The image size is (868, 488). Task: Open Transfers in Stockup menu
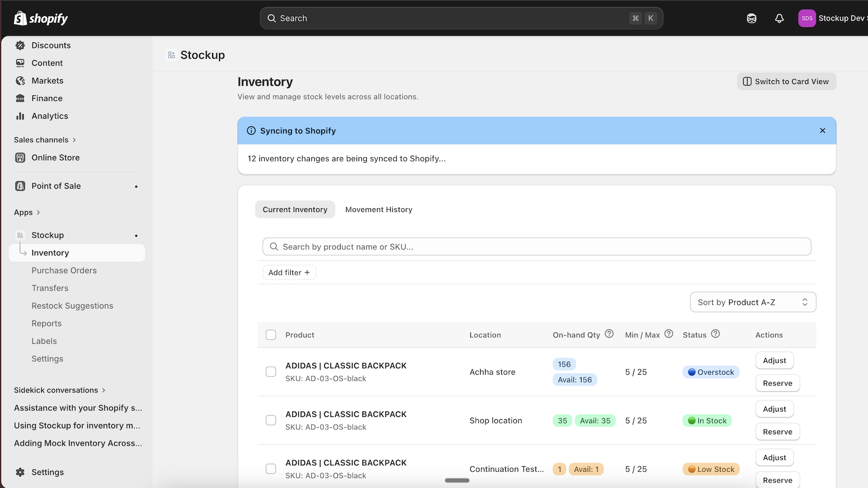50,288
